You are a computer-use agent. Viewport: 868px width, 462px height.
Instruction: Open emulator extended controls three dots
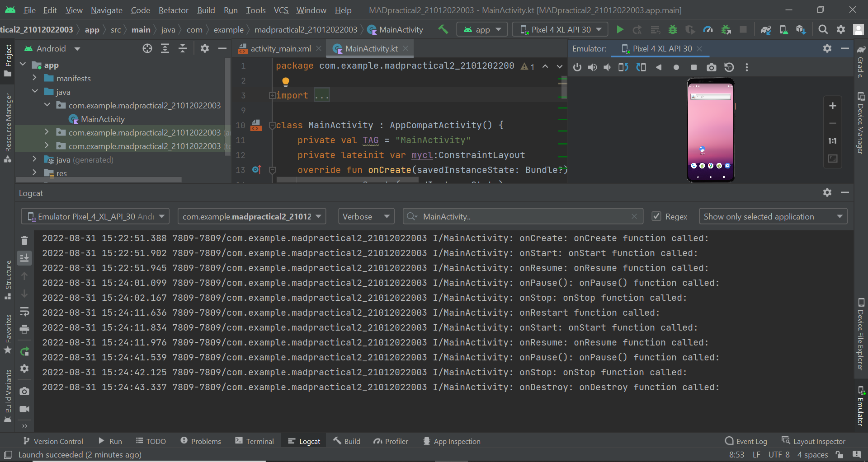(747, 67)
